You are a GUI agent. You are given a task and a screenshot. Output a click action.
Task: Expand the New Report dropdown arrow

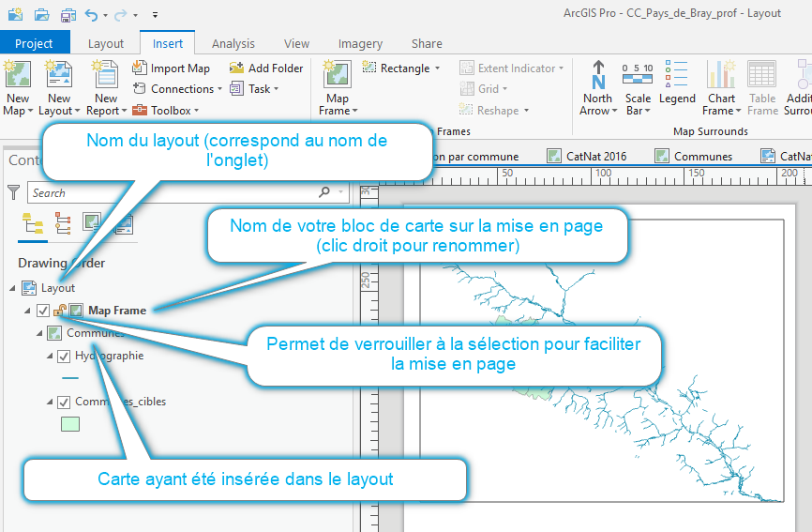coord(124,112)
